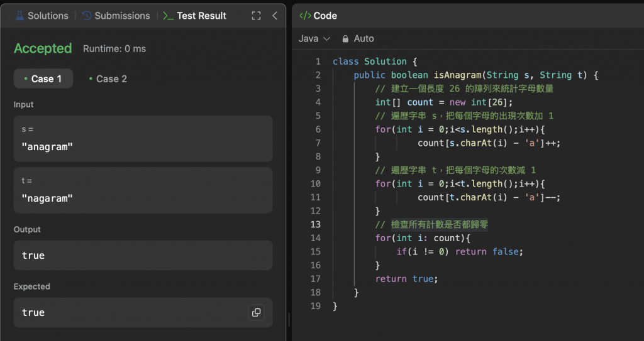The height and width of the screenshot is (341, 644).
Task: Maximize the panel with fullscreen icon
Action: click(x=256, y=16)
